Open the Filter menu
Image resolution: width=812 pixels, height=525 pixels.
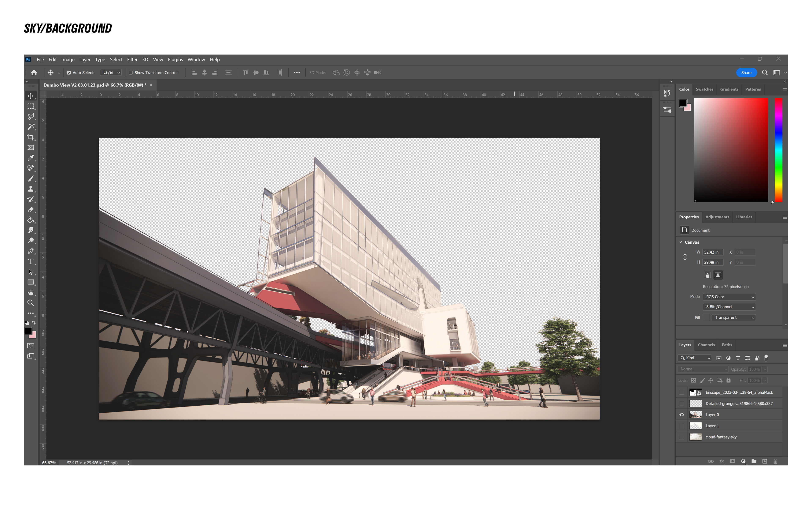[x=132, y=60]
